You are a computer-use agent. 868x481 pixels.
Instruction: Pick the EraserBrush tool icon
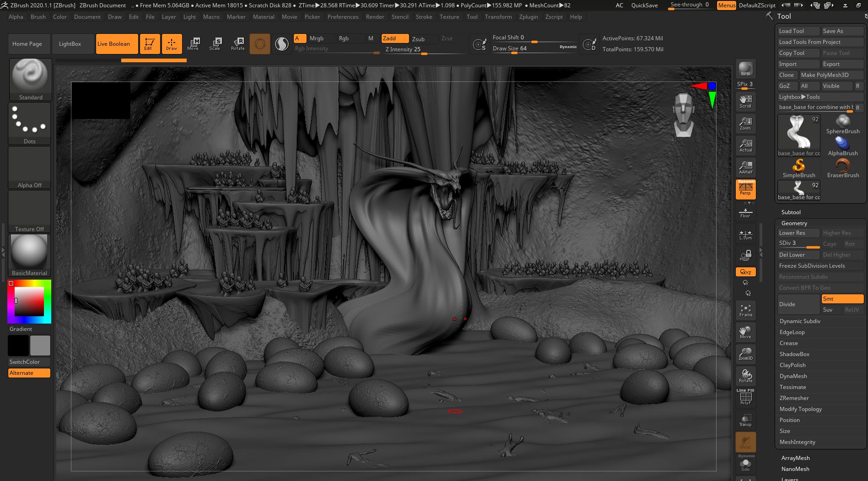click(x=843, y=168)
